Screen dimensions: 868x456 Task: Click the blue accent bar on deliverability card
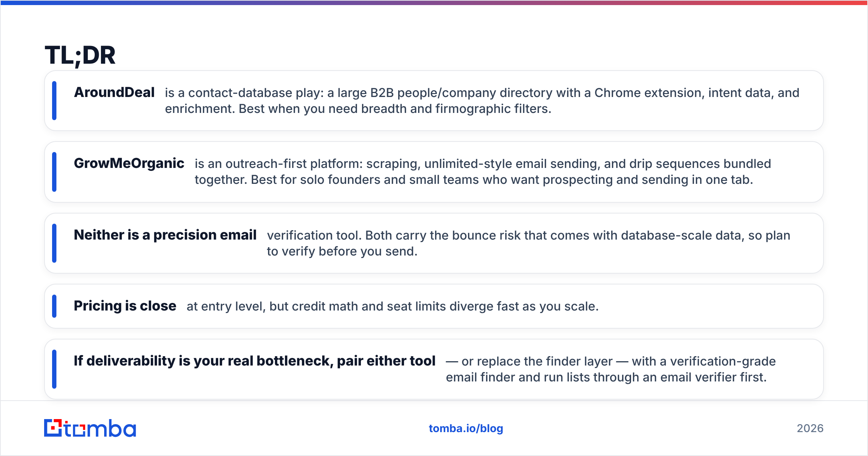pyautogui.click(x=54, y=369)
